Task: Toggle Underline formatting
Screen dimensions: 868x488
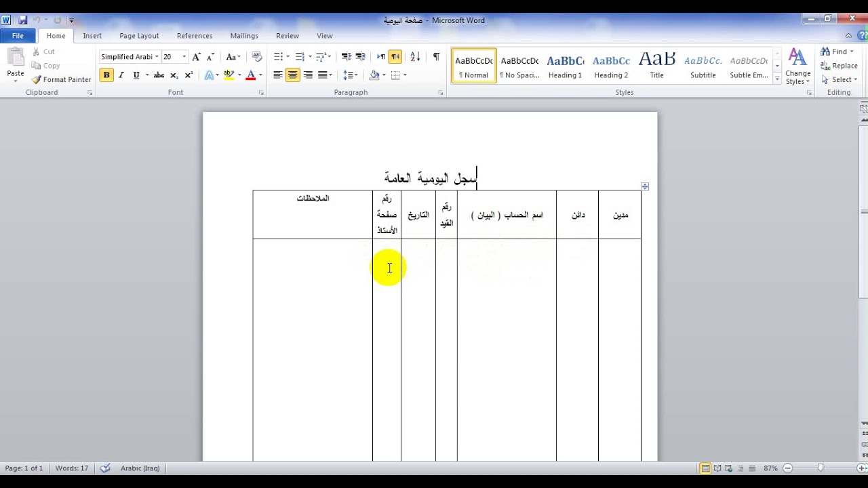Action: (x=136, y=75)
